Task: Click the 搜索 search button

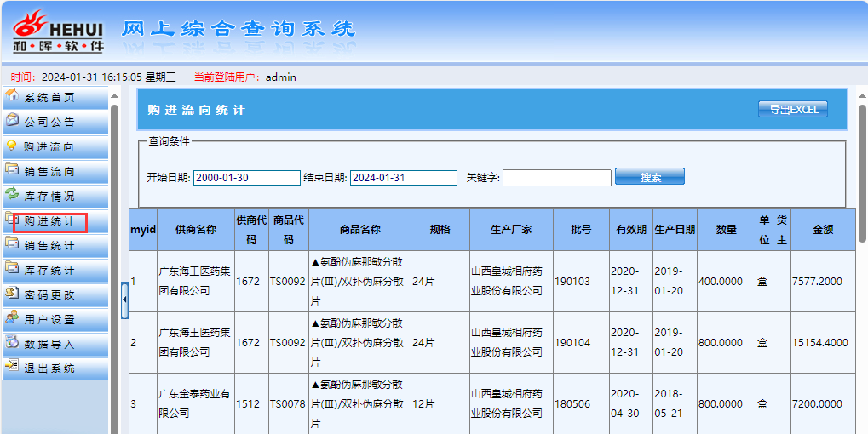Action: tap(649, 177)
